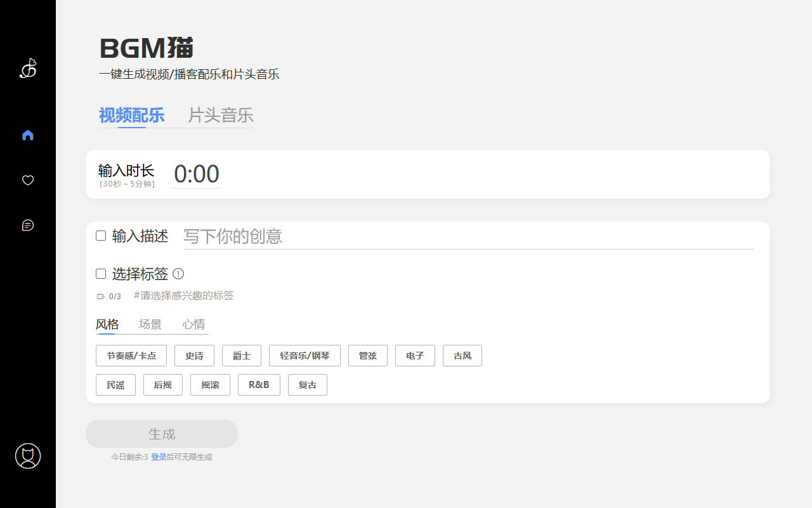The height and width of the screenshot is (508, 812).
Task: Select the 场景 tag category tab
Action: [150, 324]
